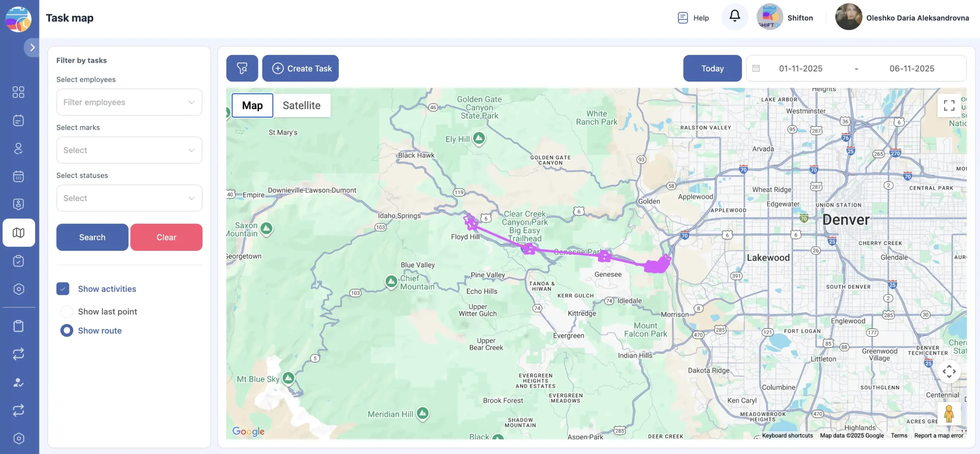Open the dashboard grid icon in the sidebar
Viewport: 980px width, 454px height.
click(x=18, y=92)
